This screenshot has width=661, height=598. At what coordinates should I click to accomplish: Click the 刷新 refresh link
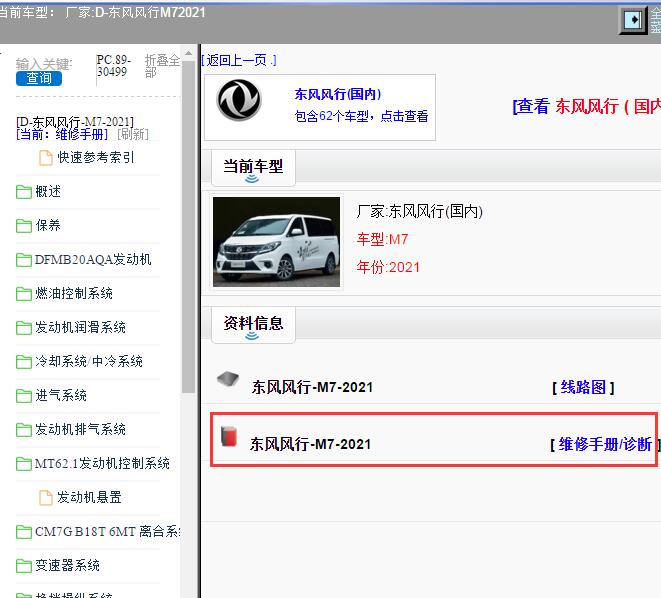point(133,134)
